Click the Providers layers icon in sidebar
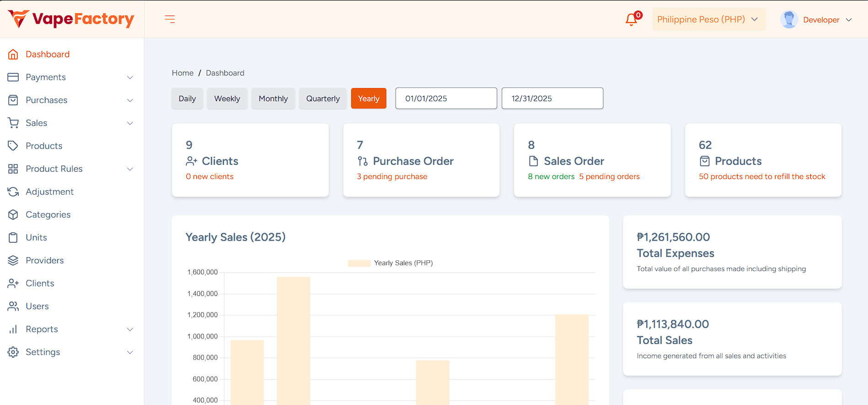The height and width of the screenshot is (405, 868). [x=13, y=260]
